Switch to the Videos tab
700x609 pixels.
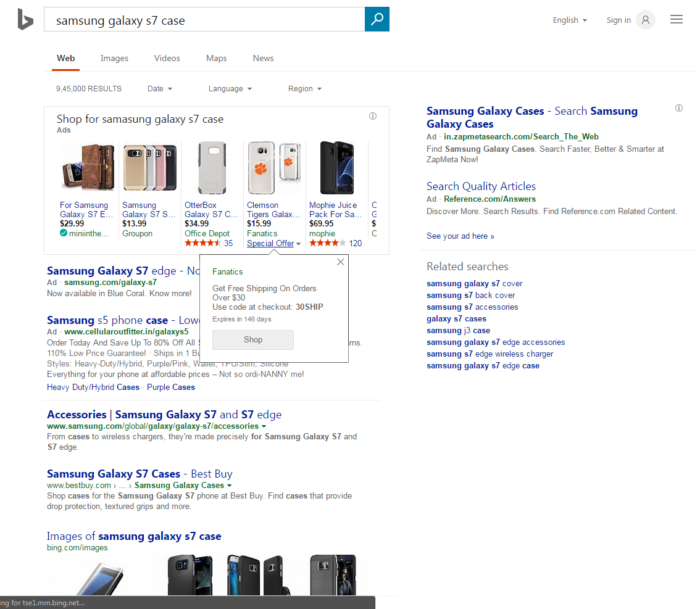point(167,59)
